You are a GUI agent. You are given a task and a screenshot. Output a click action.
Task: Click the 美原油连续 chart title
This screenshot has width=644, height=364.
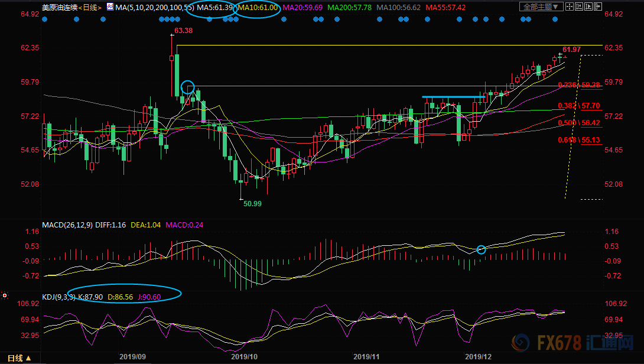point(59,7)
